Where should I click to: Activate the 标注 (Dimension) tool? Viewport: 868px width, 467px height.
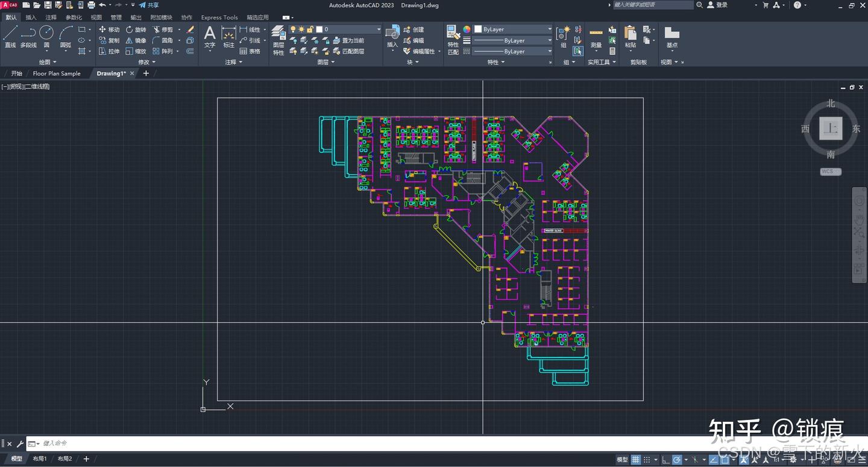click(228, 36)
